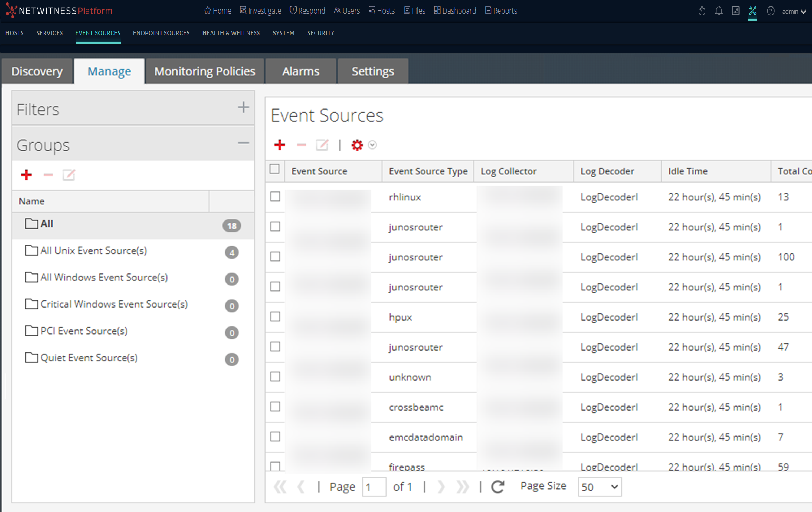Open the notifications bell icon
Image resolution: width=812 pixels, height=512 pixels.
(718, 11)
